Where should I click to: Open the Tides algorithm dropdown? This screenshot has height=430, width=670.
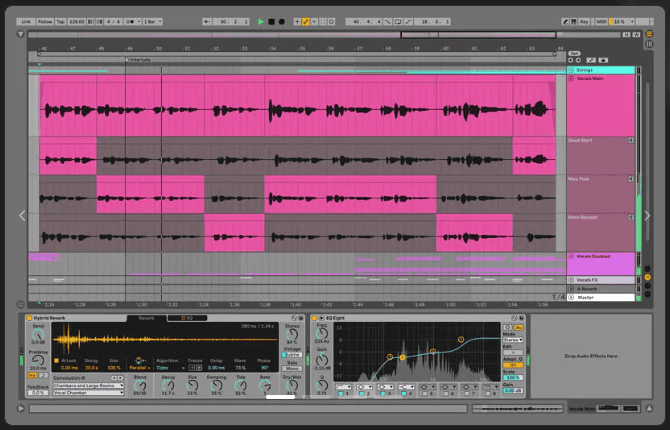(170, 368)
